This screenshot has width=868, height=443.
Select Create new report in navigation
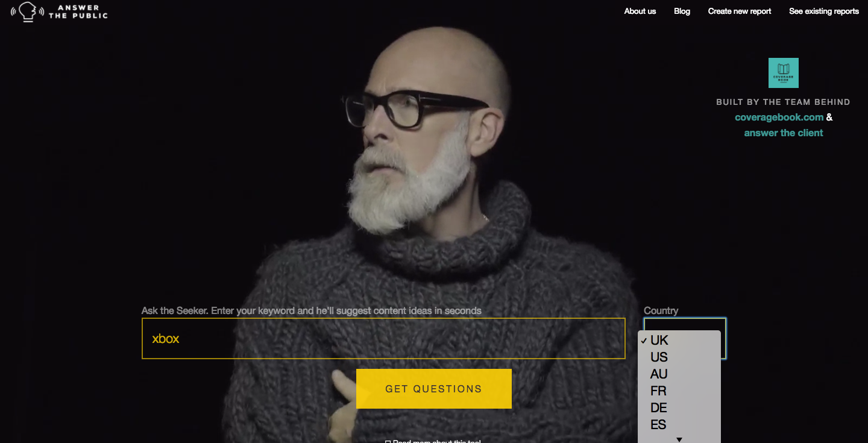(x=740, y=11)
